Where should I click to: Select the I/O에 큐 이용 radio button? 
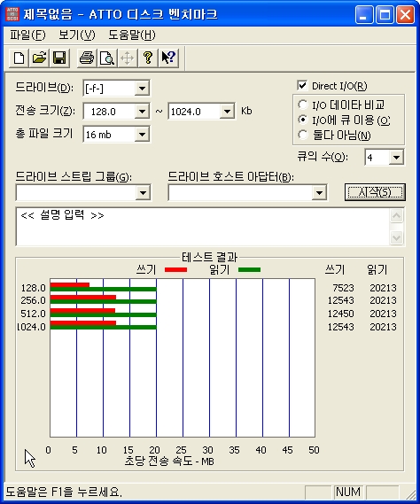point(302,120)
